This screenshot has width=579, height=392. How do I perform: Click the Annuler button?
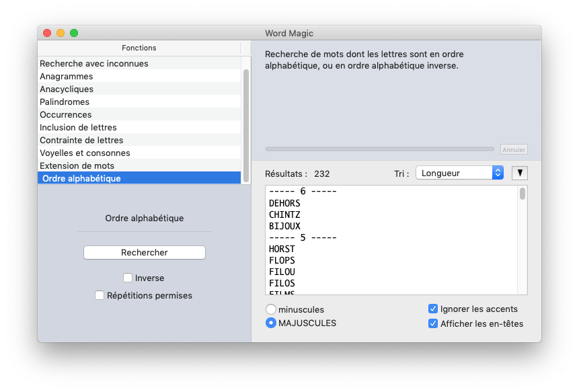(514, 149)
